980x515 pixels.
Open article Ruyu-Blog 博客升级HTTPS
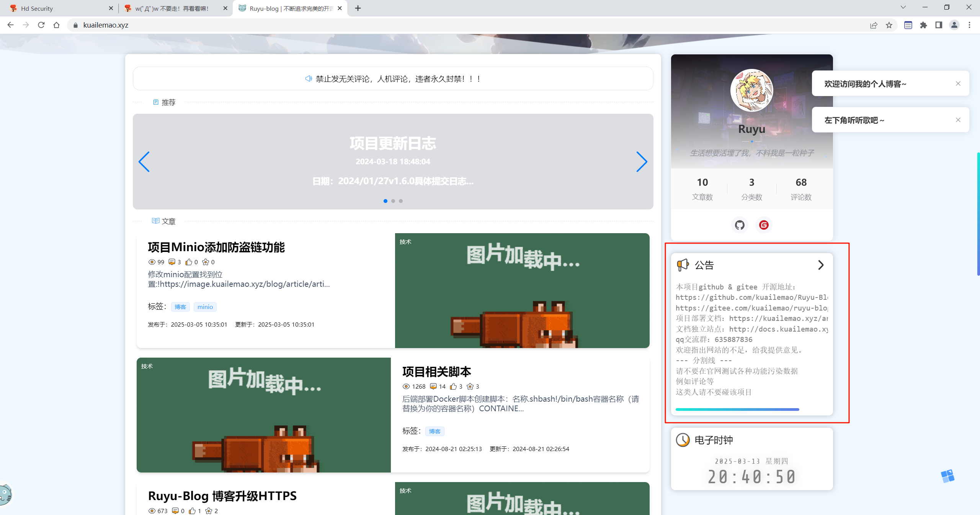[x=222, y=496]
